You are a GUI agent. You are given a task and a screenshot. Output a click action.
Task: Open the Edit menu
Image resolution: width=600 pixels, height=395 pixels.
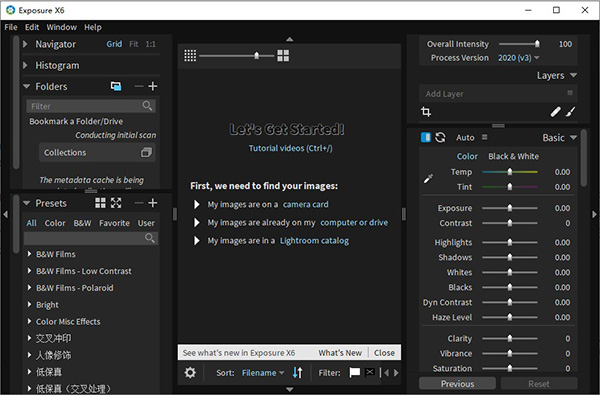[x=32, y=27]
